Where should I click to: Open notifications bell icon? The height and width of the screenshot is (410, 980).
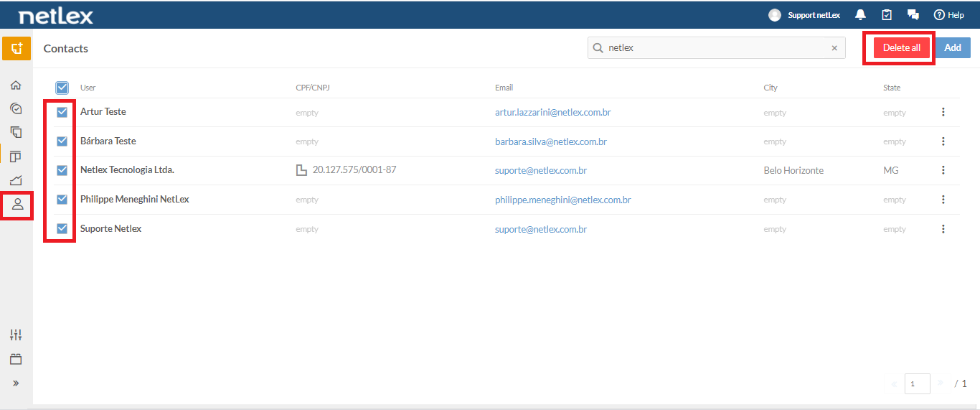[861, 15]
